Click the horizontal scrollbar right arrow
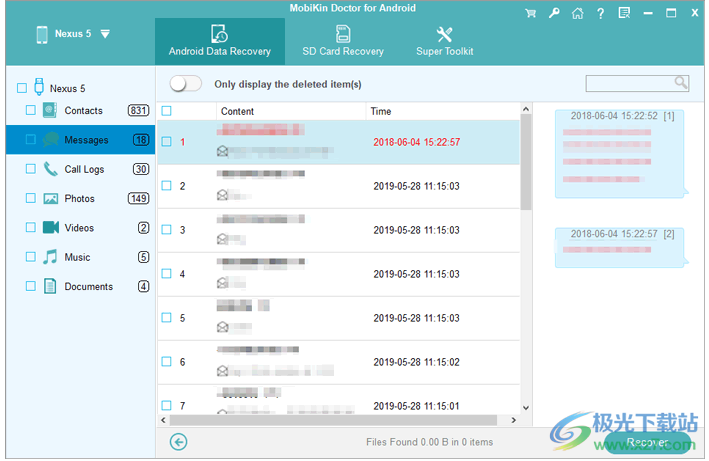709x461 pixels. 513,420
